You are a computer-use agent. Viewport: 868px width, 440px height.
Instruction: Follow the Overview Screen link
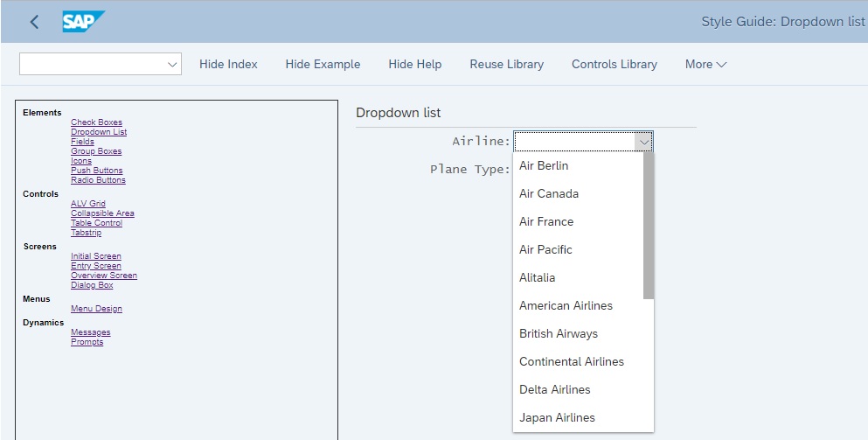point(104,276)
